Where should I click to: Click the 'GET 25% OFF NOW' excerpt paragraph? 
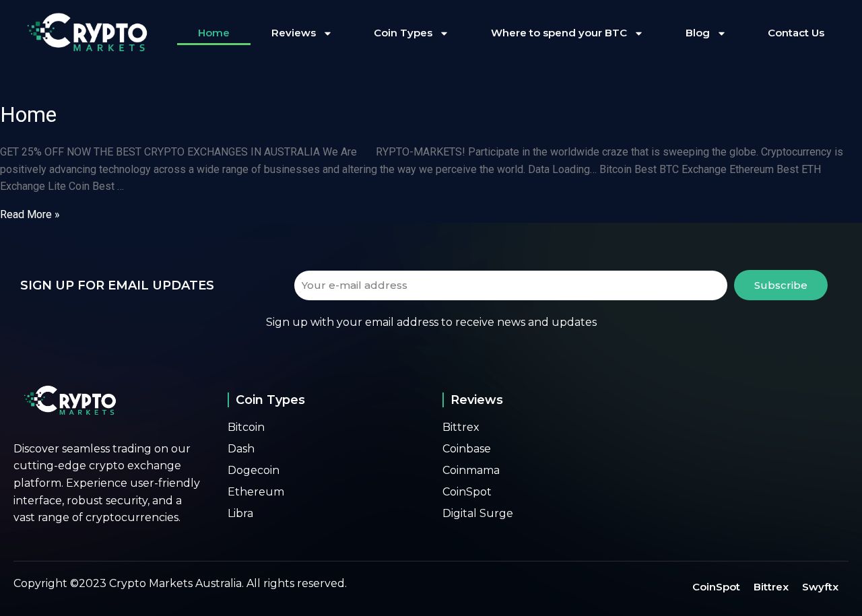[x=422, y=169]
